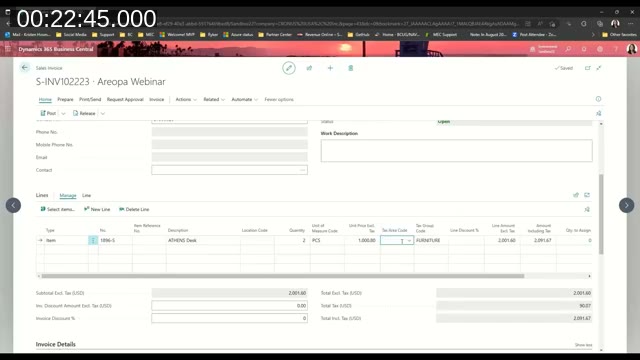The height and width of the screenshot is (360, 640).
Task: Click item number 1896-S cell
Action: pos(115,240)
